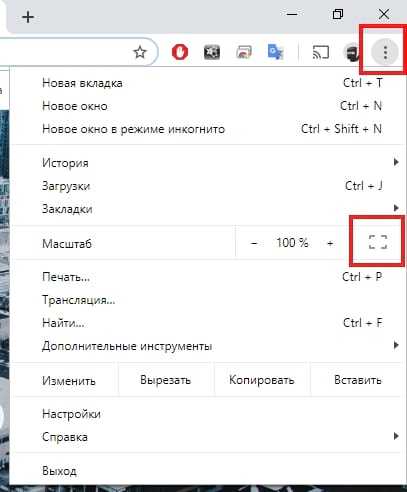Restore down the Chrome window

pos(338,15)
